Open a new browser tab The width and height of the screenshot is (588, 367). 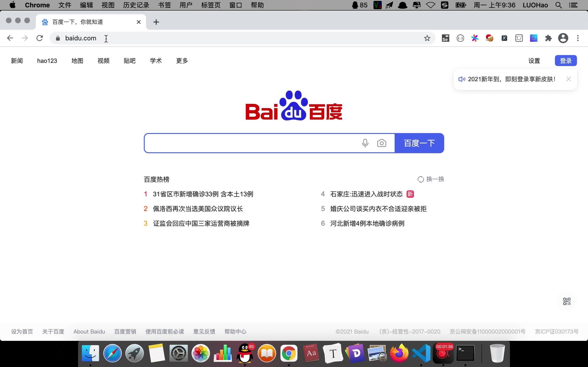pos(156,22)
